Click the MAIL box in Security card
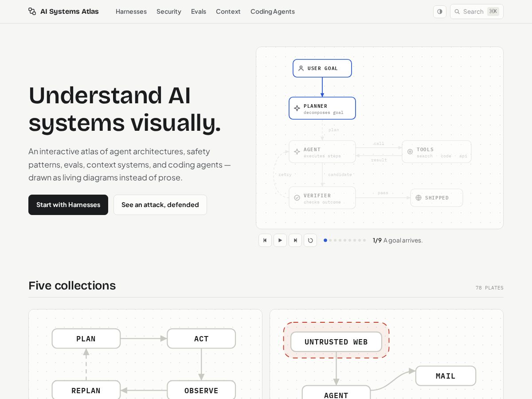This screenshot has width=532, height=399. pos(446,376)
